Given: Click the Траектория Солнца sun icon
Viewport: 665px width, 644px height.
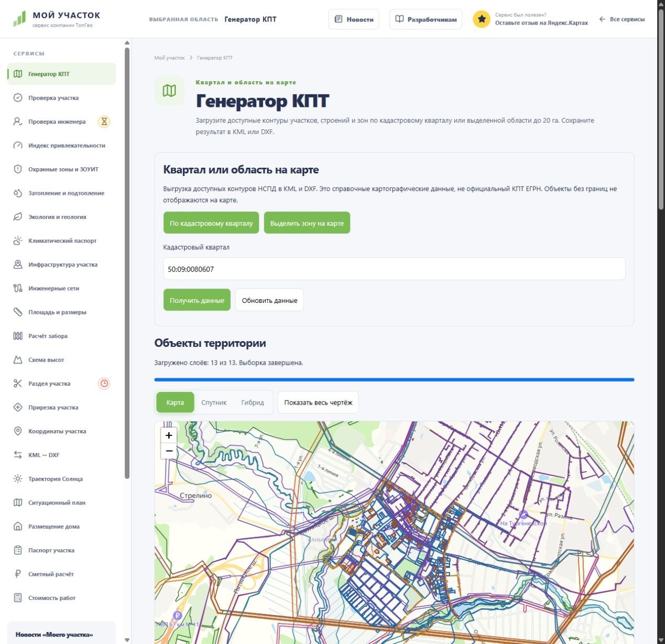Looking at the screenshot, I should click(18, 479).
